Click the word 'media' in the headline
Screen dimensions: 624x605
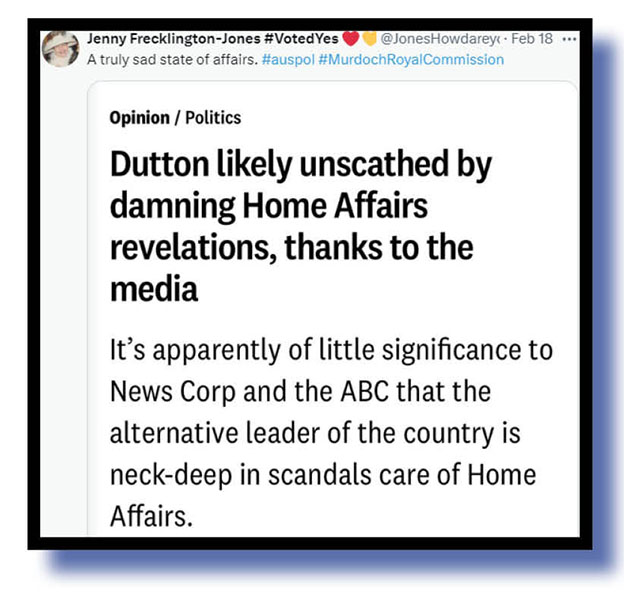pyautogui.click(x=154, y=290)
